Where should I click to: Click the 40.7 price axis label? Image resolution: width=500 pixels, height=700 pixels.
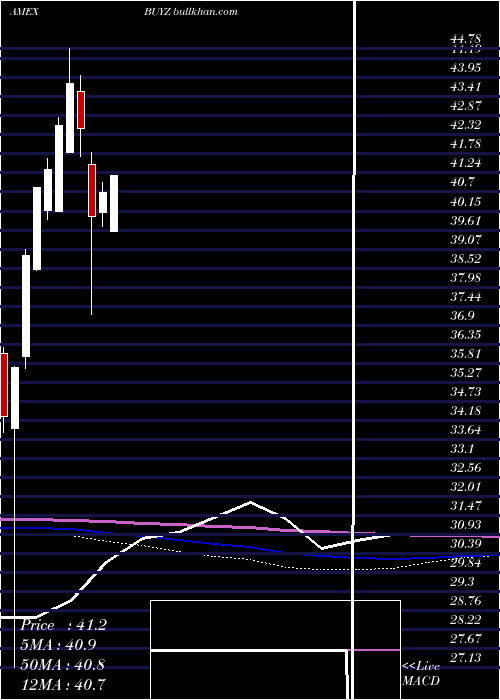click(462, 182)
